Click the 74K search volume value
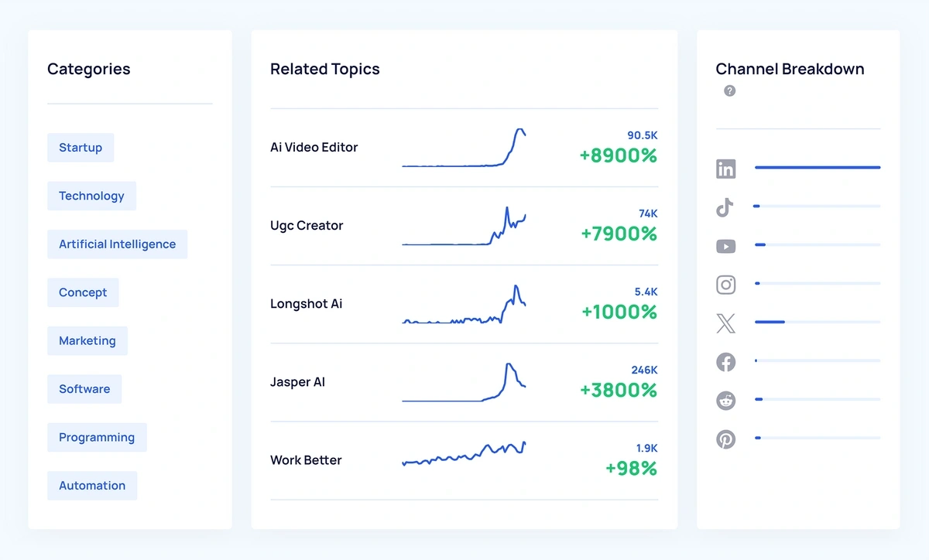Viewport: 929px width, 560px height. (648, 213)
